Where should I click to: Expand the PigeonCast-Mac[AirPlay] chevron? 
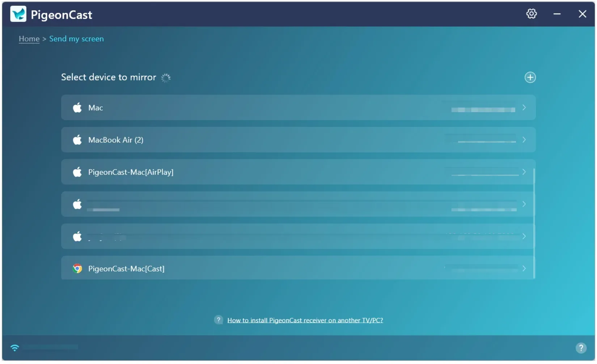click(x=524, y=172)
